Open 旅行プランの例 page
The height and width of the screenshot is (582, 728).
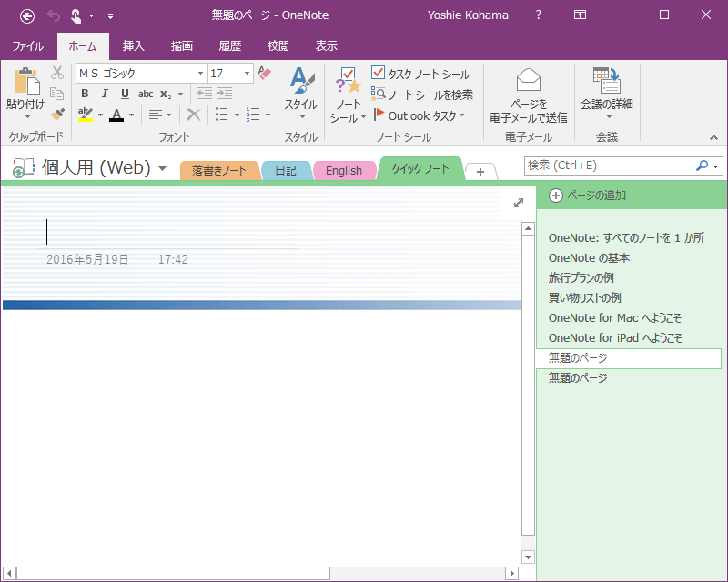[x=581, y=278]
